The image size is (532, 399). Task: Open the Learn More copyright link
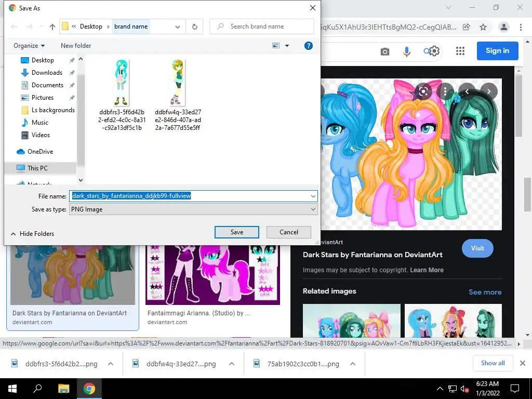(x=427, y=270)
